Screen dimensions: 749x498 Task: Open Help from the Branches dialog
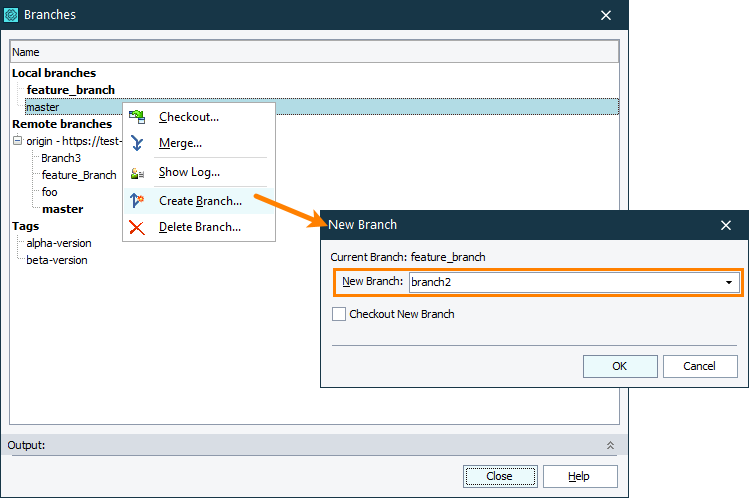579,476
